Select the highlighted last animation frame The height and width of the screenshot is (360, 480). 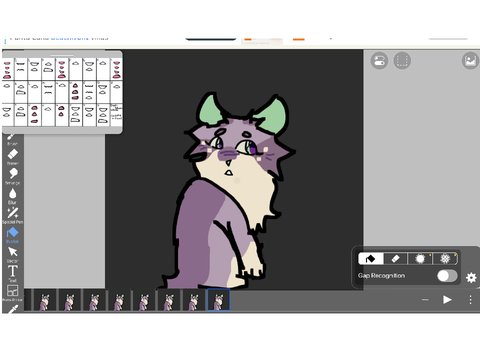tap(219, 300)
